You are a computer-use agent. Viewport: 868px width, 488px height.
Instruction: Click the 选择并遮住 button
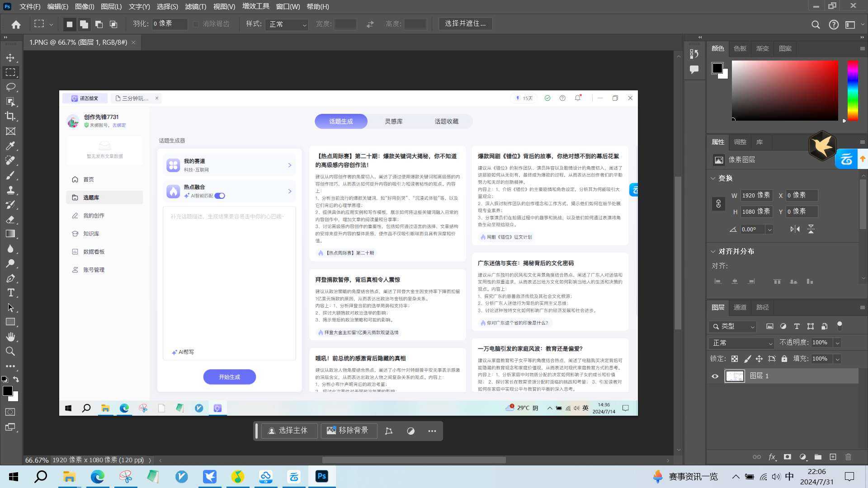[465, 23]
